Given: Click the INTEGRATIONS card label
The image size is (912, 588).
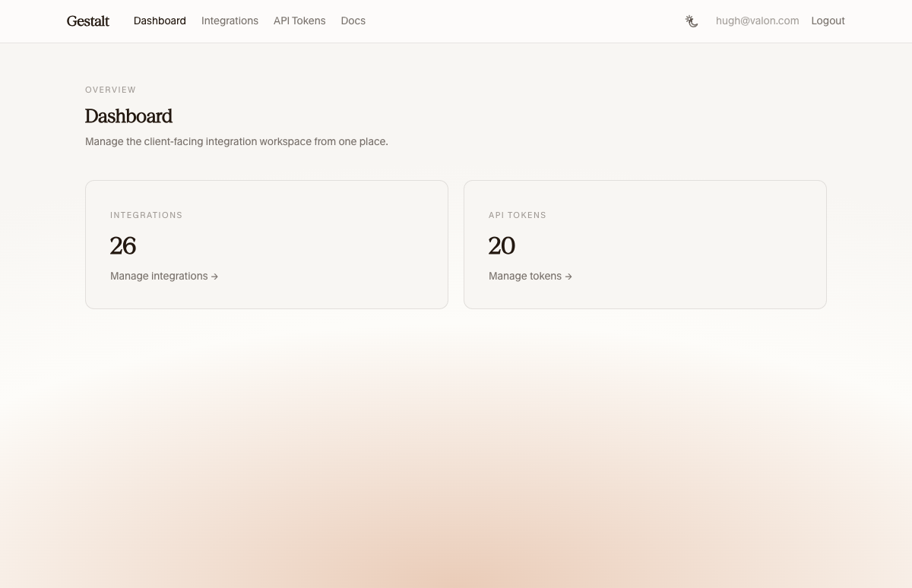Looking at the screenshot, I should point(146,215).
